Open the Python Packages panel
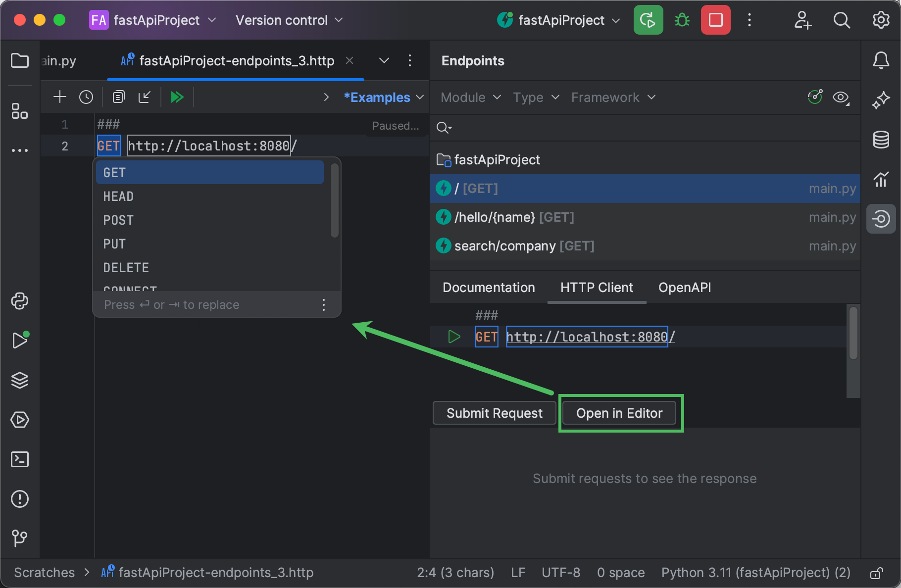This screenshot has width=901, height=588. (x=20, y=301)
